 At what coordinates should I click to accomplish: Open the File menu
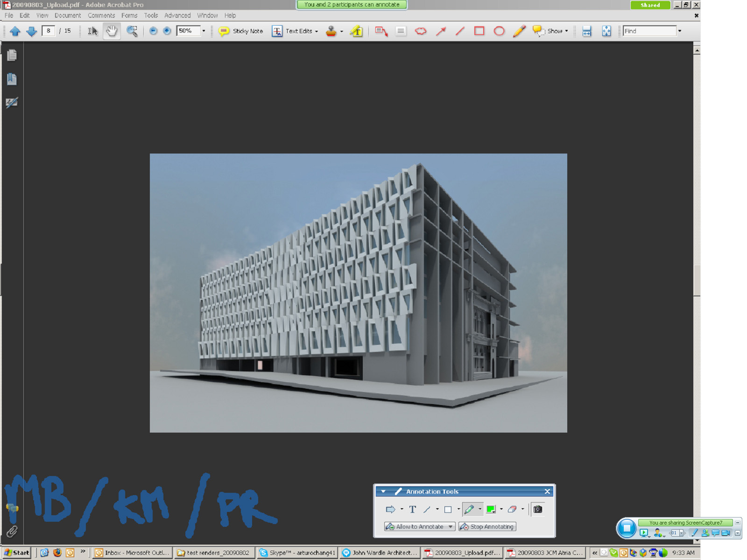(9, 15)
